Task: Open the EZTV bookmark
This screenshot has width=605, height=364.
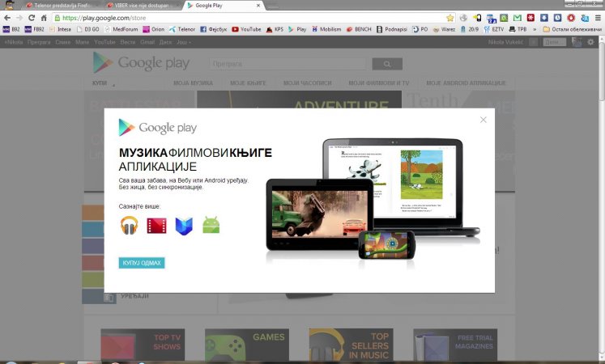Action: (x=494, y=29)
